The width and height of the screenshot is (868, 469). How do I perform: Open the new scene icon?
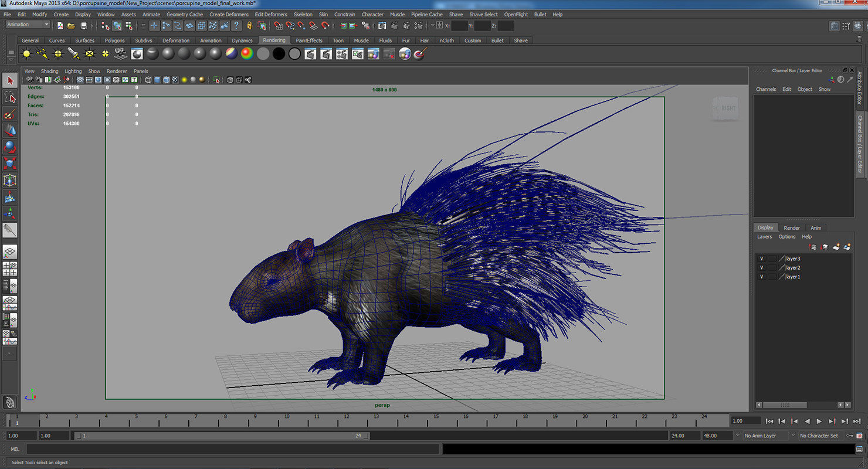click(x=60, y=25)
